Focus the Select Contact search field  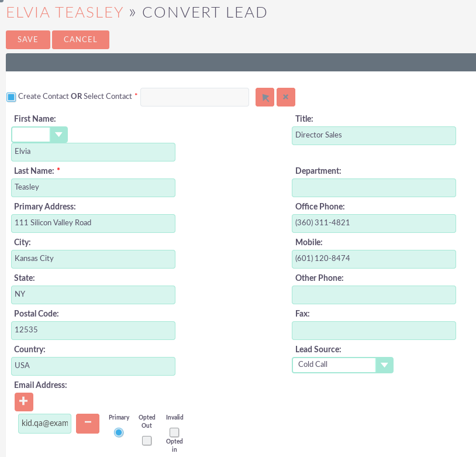(x=195, y=97)
